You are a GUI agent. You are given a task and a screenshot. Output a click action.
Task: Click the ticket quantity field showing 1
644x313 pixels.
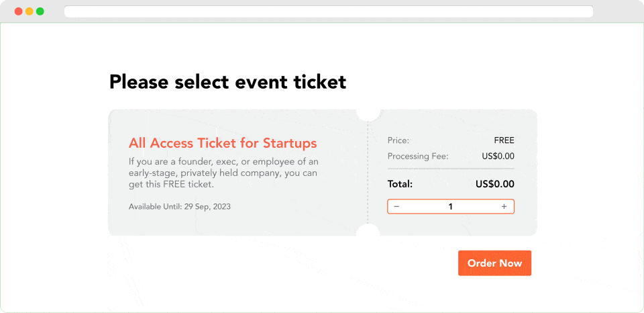tap(450, 207)
